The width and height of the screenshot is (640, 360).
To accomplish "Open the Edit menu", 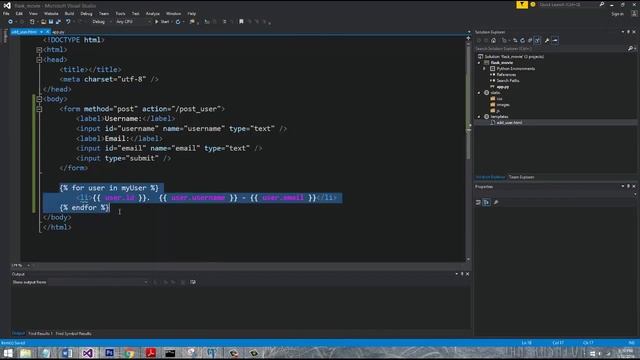I will (x=19, y=13).
